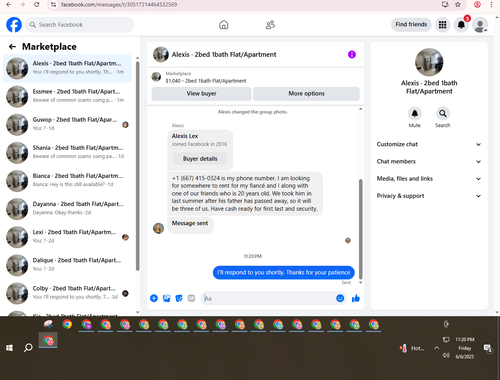Click the conversation list scrollbar
The width and height of the screenshot is (500, 380).
tap(137, 166)
